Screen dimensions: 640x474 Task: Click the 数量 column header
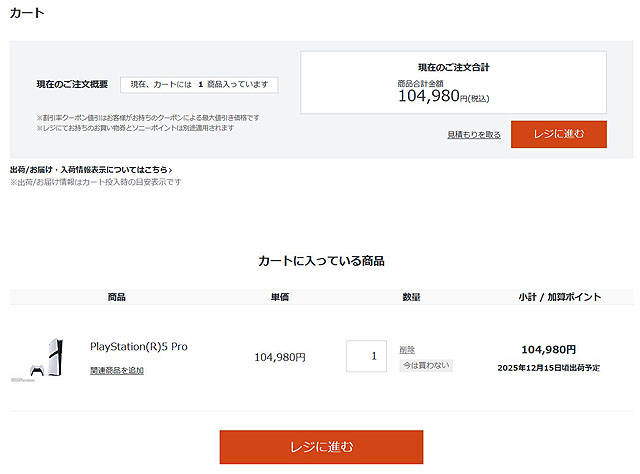tap(411, 297)
